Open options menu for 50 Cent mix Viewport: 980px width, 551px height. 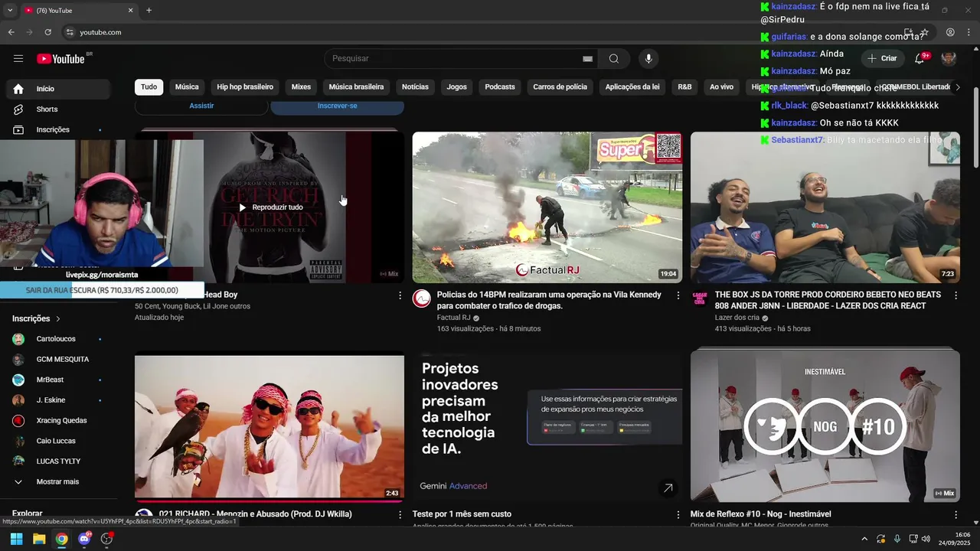click(x=400, y=295)
